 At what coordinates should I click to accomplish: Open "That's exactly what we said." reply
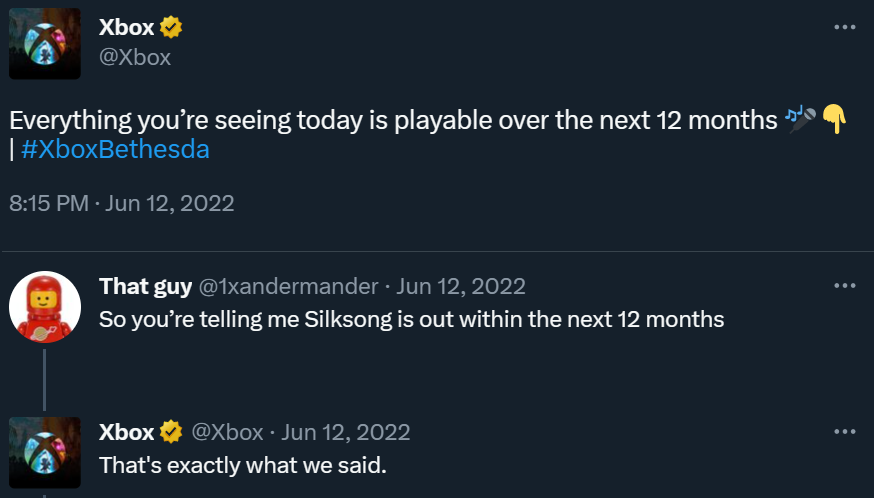pos(242,465)
